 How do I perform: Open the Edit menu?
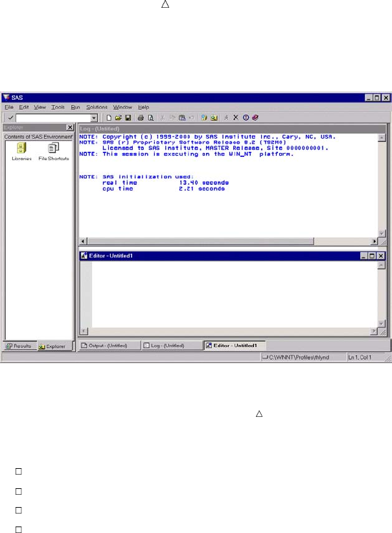[x=24, y=107]
